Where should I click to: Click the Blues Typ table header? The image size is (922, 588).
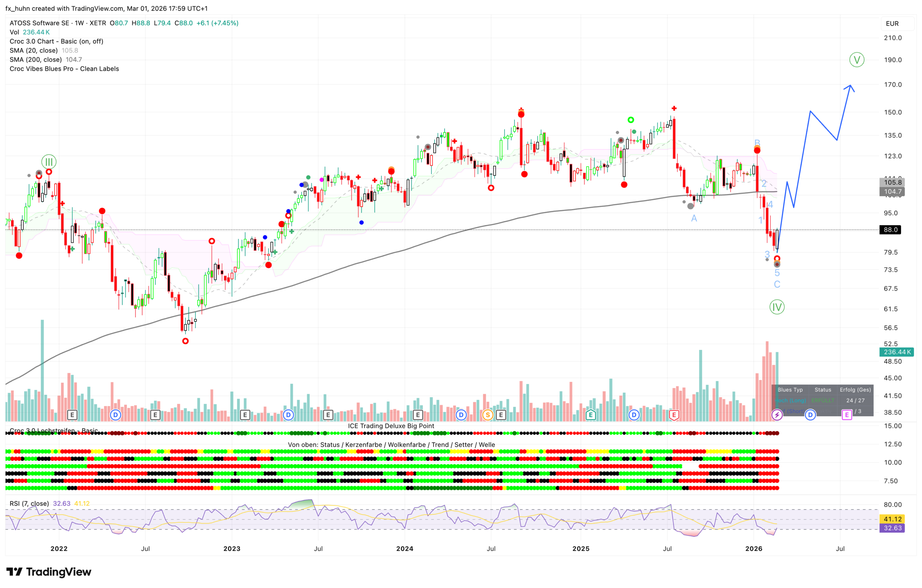click(790, 390)
